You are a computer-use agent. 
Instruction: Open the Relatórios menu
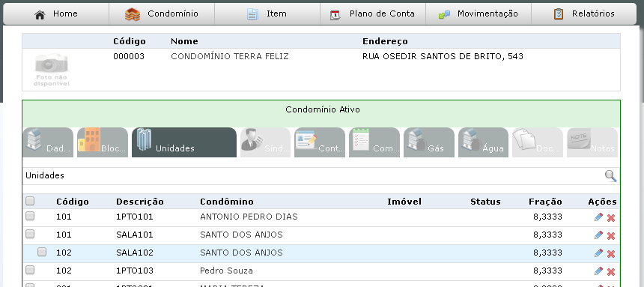pos(583,14)
